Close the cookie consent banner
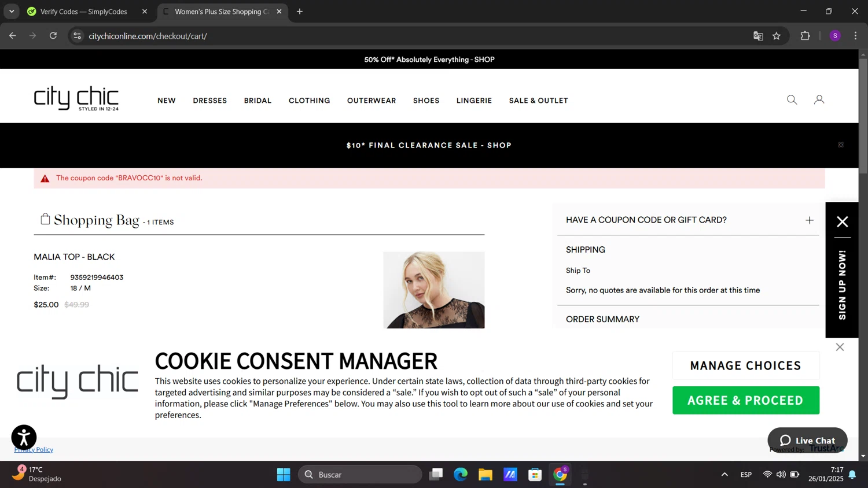This screenshot has height=488, width=868. pos(840,347)
